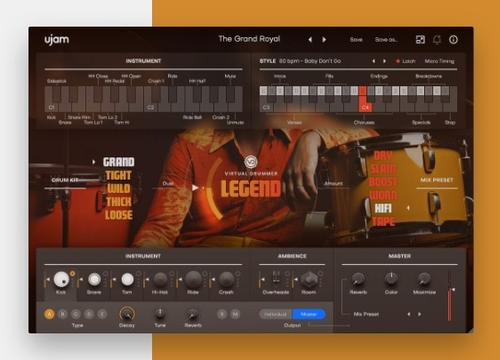Select kick Type E
Image resolution: width=500 pixels, height=360 pixels.
coord(102,314)
